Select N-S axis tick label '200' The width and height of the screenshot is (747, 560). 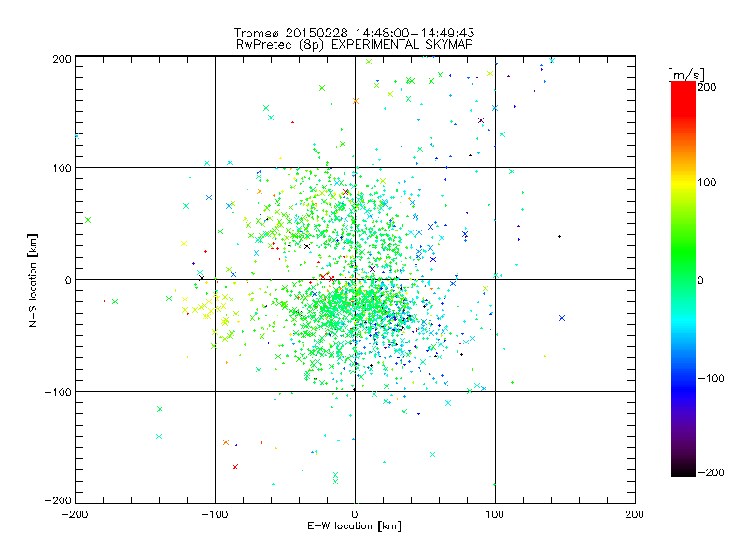[x=62, y=59]
